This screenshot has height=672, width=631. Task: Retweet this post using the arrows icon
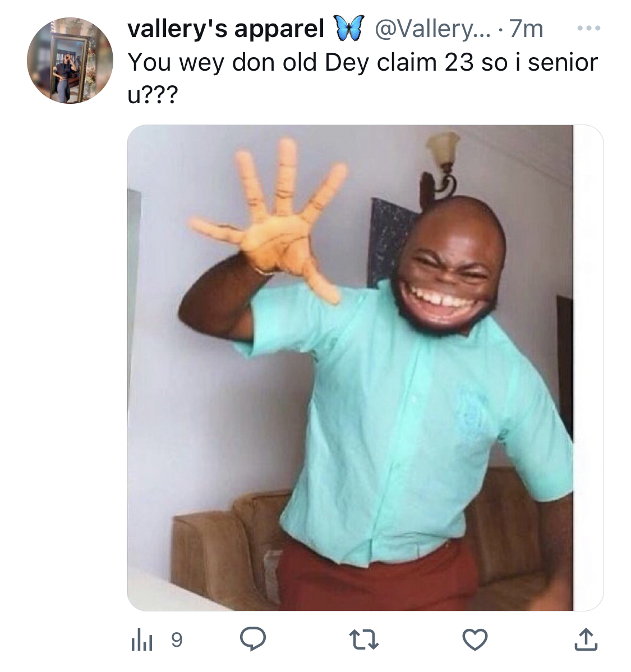[x=364, y=639]
